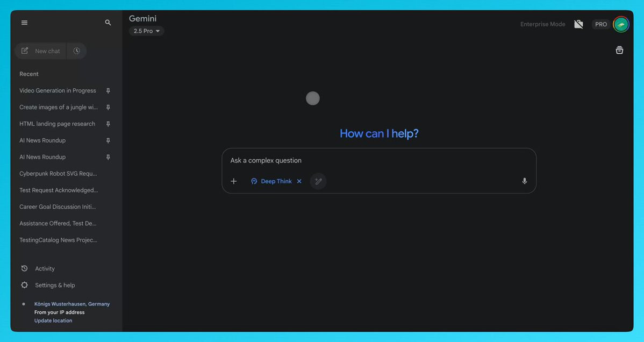Open Video Generation in Progress chat

pyautogui.click(x=58, y=91)
